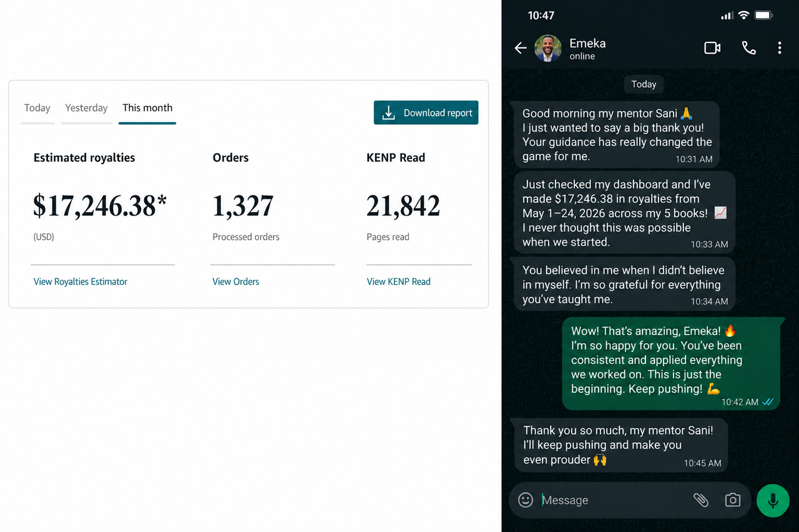Click the 1,327 orders count

tap(243, 206)
